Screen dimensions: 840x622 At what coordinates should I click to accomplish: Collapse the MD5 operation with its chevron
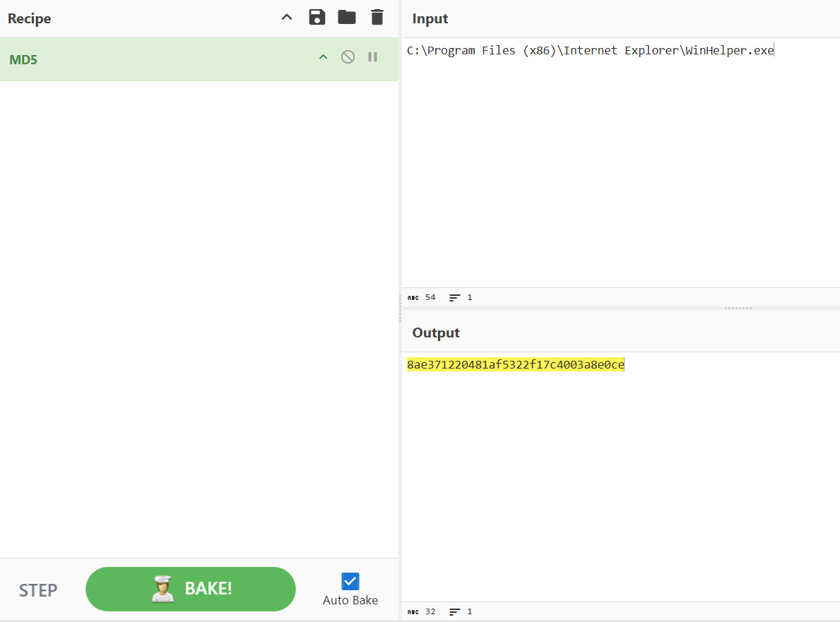pyautogui.click(x=323, y=56)
